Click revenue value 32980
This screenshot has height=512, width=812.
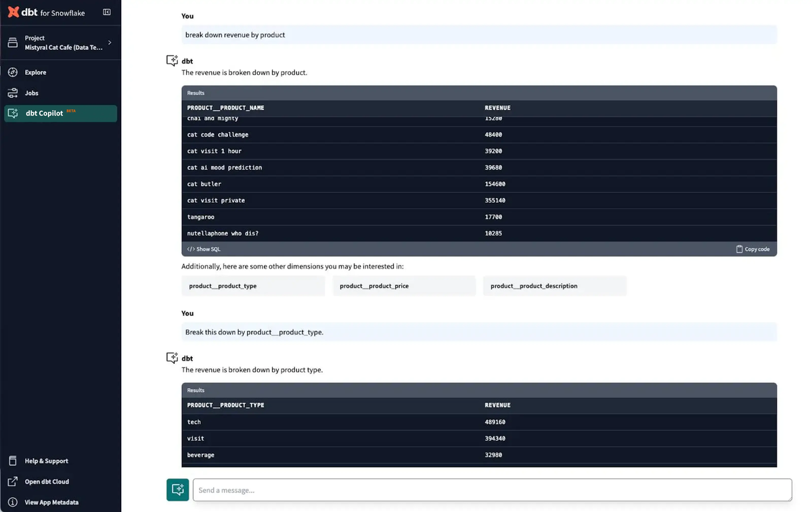[493, 455]
